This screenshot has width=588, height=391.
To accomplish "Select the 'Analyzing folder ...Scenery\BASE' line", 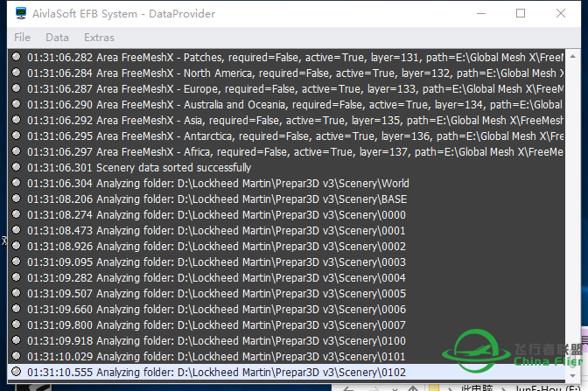I will pos(286,199).
